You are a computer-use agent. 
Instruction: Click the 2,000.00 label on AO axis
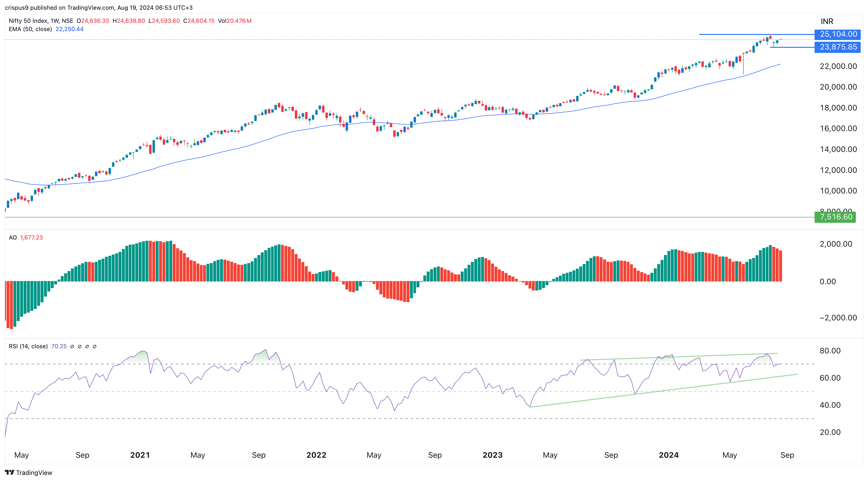(836, 244)
